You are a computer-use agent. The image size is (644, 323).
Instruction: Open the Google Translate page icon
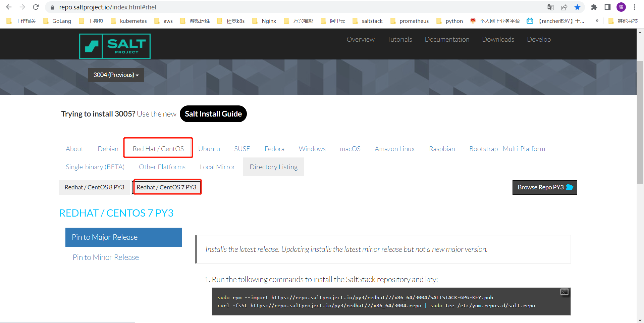pos(550,7)
